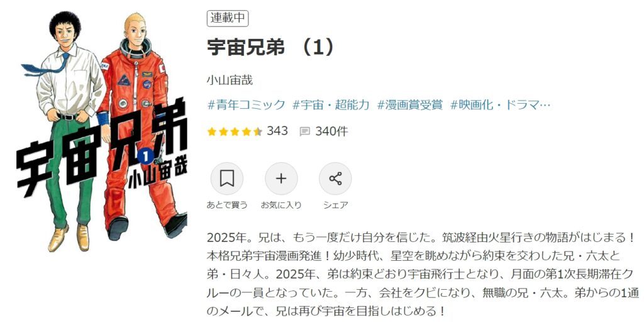The width and height of the screenshot is (644, 330).
Task: Open the 宇宙兄弟 volume 1 cover image
Action: (x=101, y=131)
